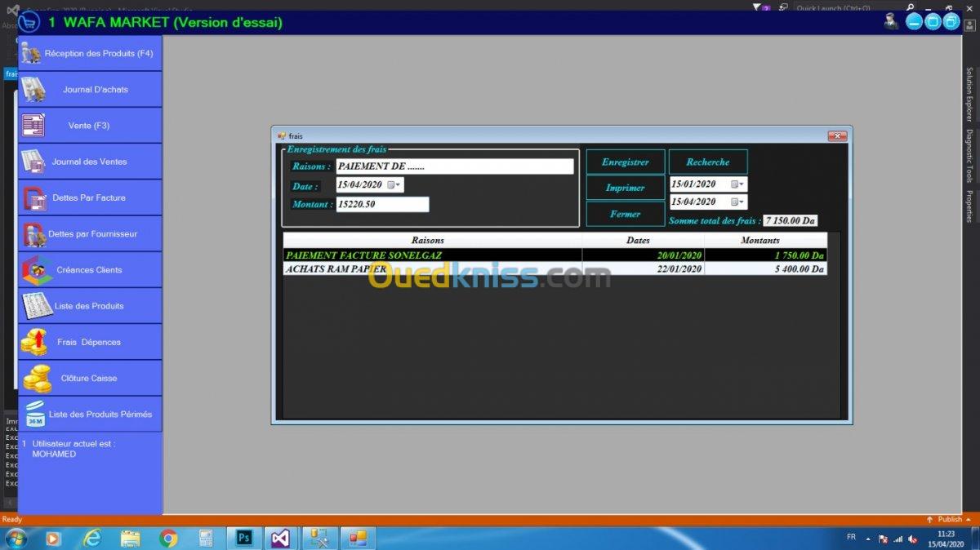Select Liste des Produits menu item

click(90, 306)
